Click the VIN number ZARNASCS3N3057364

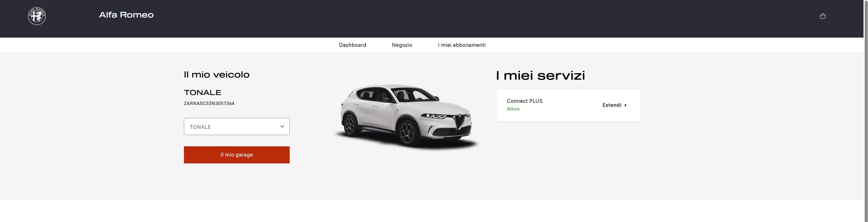[x=209, y=103]
